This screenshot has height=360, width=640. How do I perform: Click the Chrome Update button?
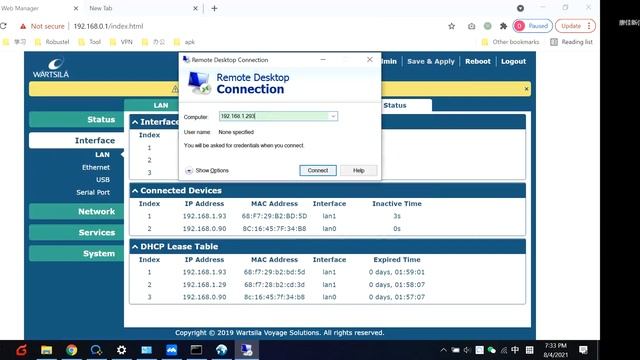pyautogui.click(x=575, y=26)
